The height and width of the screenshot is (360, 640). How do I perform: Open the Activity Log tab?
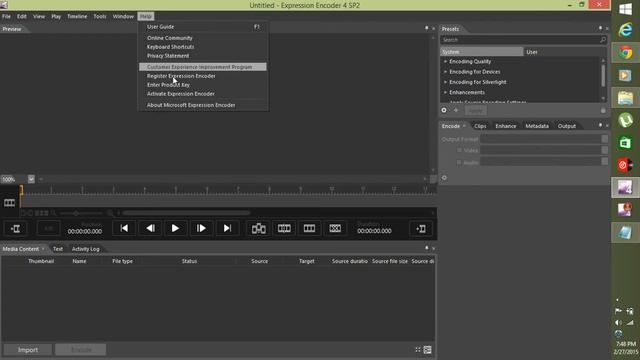pos(85,249)
